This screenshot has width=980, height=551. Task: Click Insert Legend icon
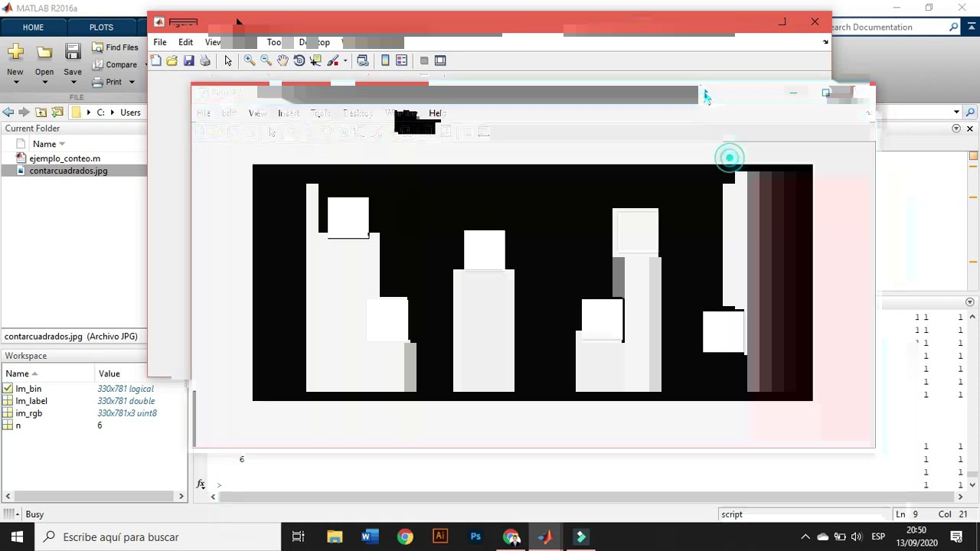401,60
